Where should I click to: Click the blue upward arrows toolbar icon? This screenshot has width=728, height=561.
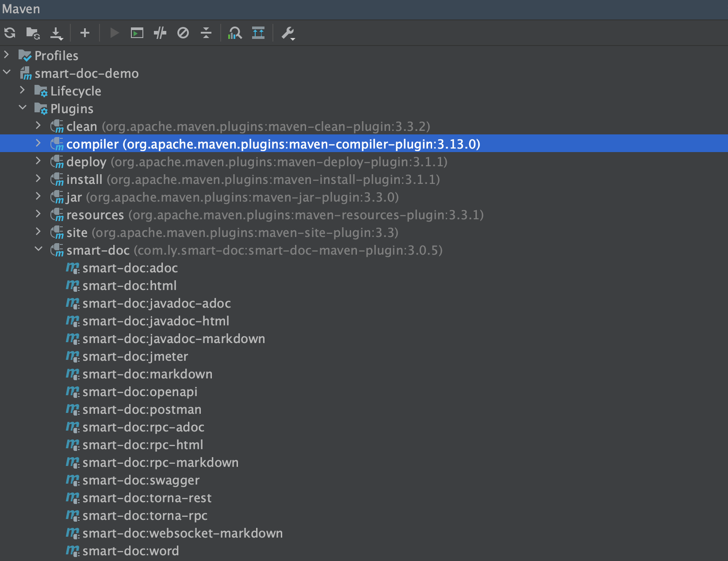click(x=258, y=33)
